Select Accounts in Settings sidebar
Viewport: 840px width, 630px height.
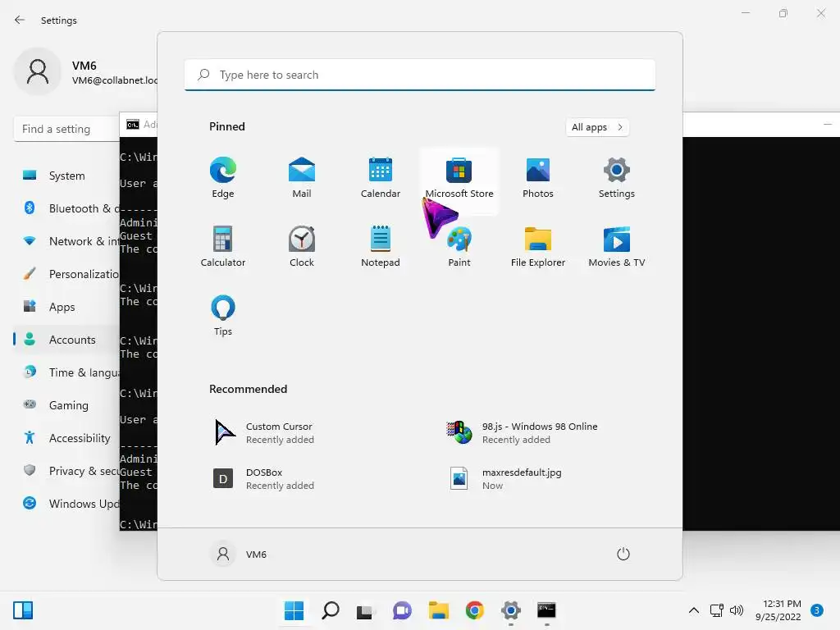tap(66, 340)
